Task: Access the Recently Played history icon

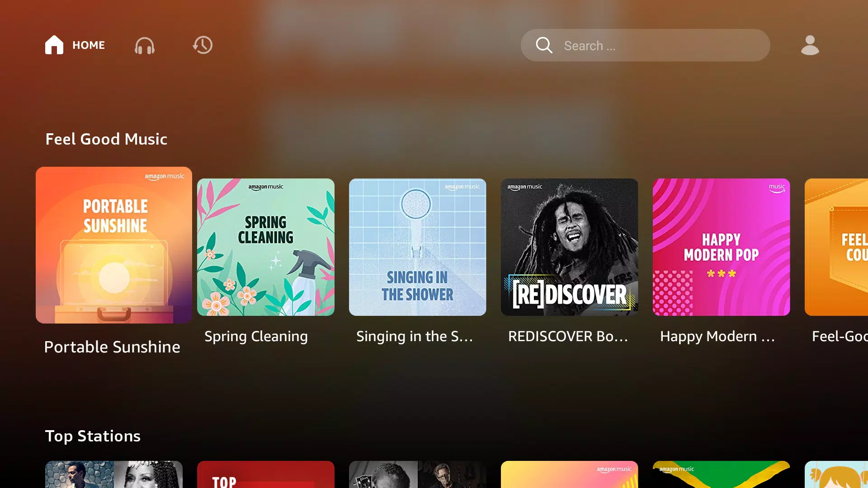Action: click(203, 45)
